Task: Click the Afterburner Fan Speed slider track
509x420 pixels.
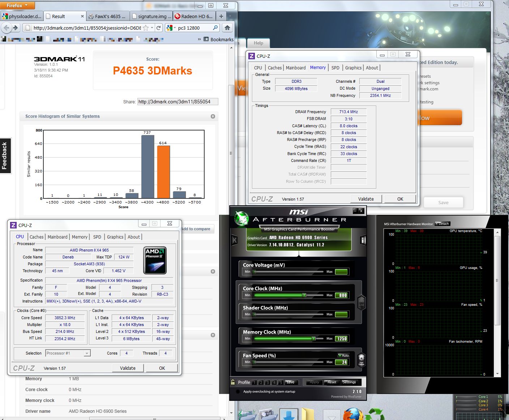Action: pyautogui.click(x=288, y=362)
